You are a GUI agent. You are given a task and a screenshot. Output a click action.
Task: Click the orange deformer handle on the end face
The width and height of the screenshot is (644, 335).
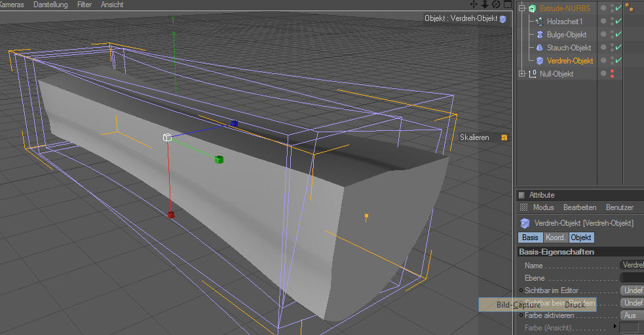366,216
